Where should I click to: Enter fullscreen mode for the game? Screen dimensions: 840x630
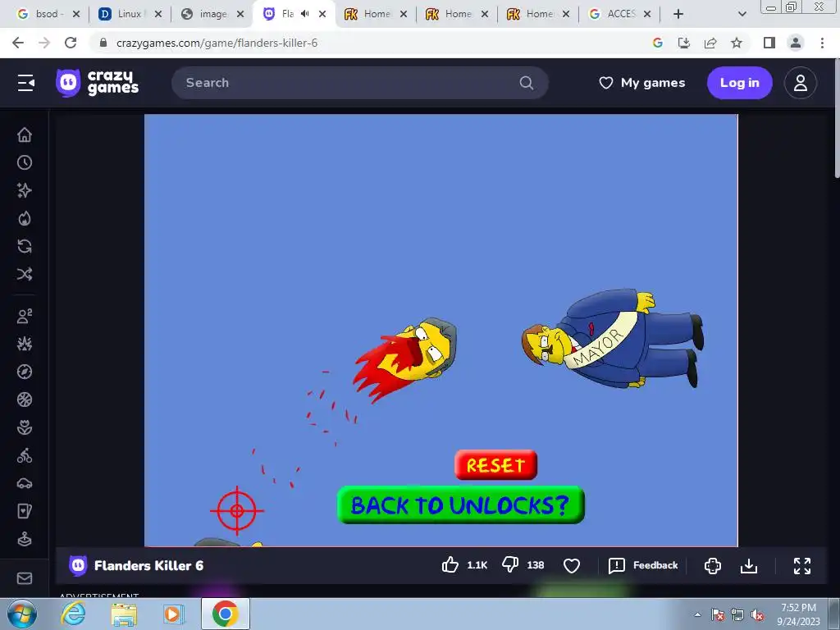coord(802,566)
